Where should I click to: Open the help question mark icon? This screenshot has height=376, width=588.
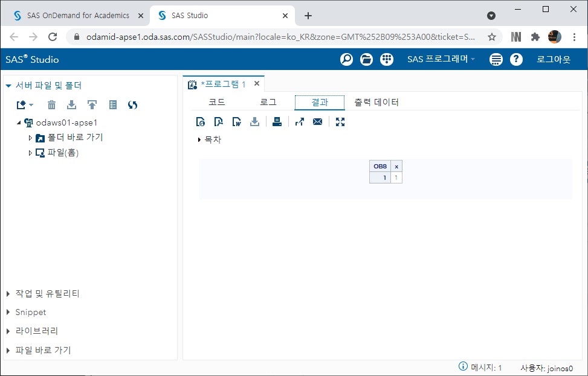point(516,59)
